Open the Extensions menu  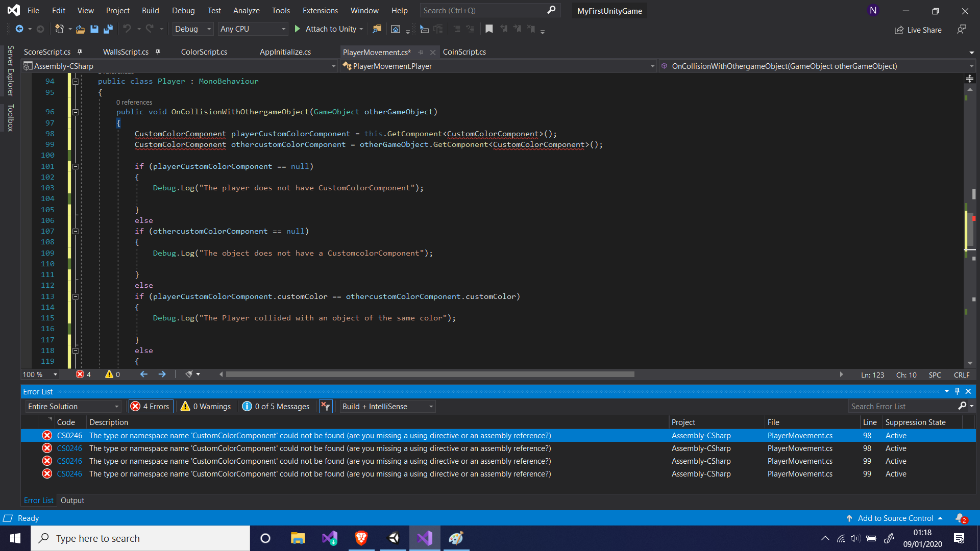[320, 10]
